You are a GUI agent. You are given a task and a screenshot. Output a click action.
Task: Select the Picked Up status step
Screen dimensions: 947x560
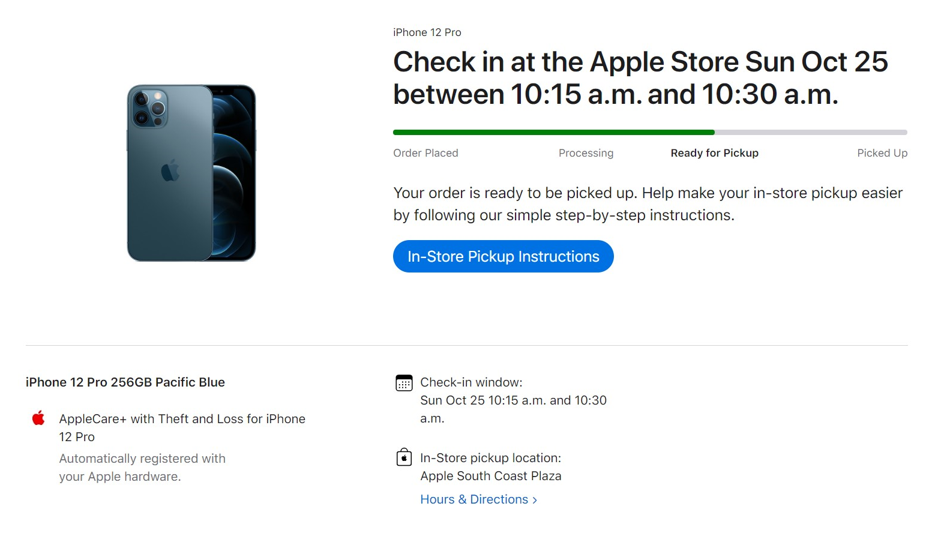[x=882, y=153]
